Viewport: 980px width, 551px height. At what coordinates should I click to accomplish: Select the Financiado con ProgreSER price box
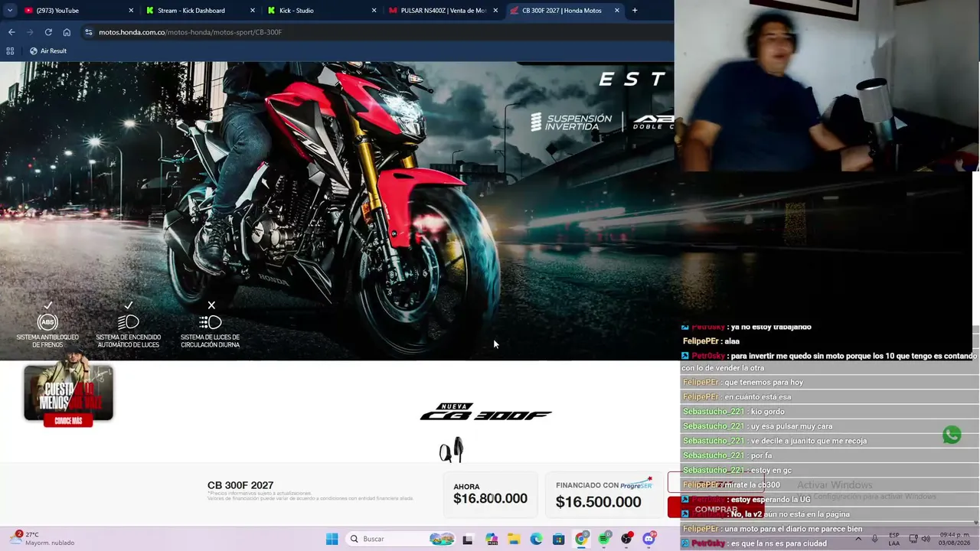(603, 494)
